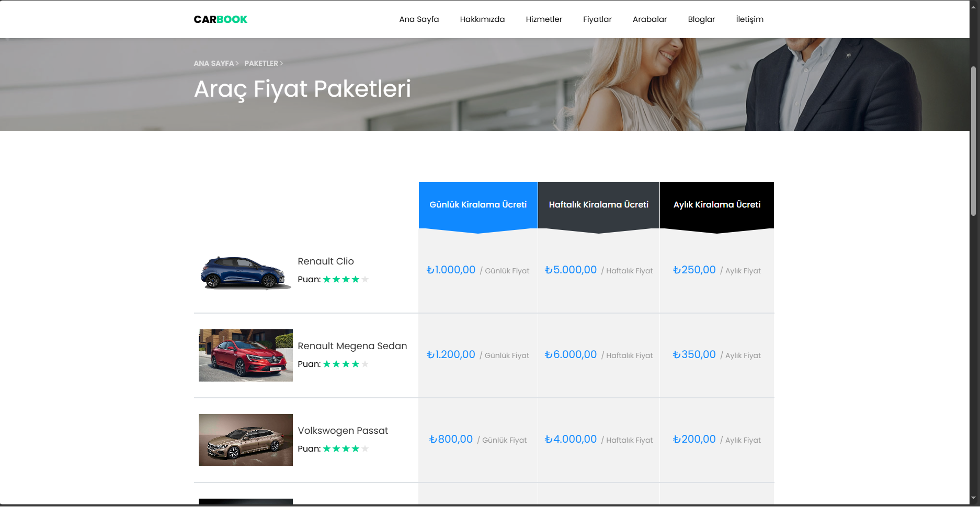
Task: Click the ANA SAYFA breadcrumb link
Action: point(213,63)
